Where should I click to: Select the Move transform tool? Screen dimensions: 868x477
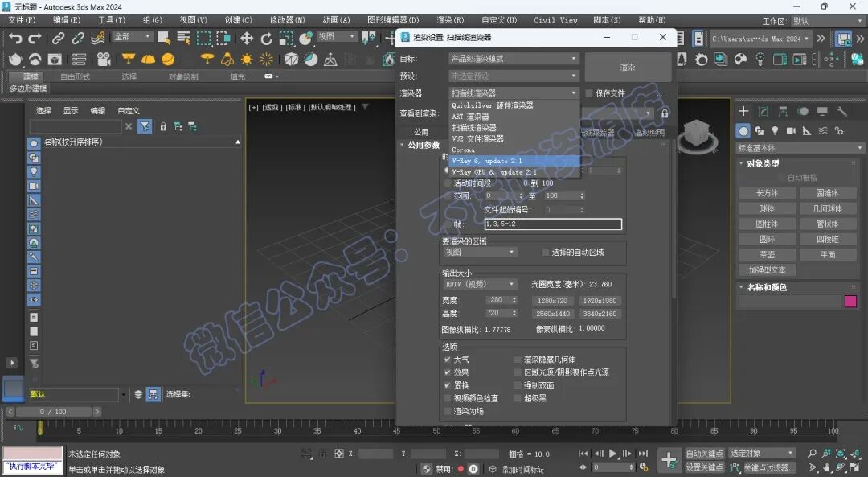pos(247,39)
